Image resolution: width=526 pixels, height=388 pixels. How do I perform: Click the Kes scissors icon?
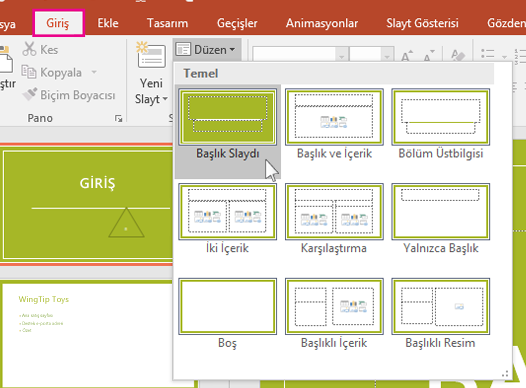pos(29,49)
